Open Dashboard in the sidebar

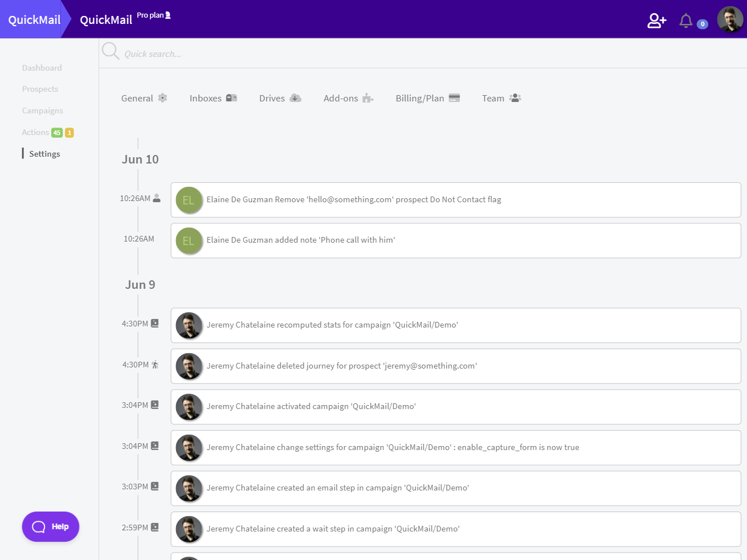click(x=42, y=68)
